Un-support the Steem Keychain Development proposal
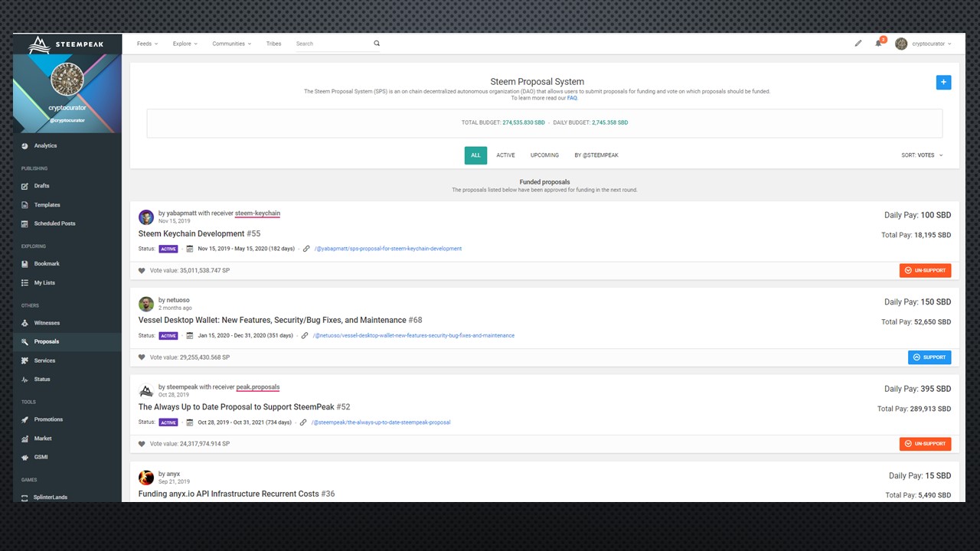 coord(926,270)
